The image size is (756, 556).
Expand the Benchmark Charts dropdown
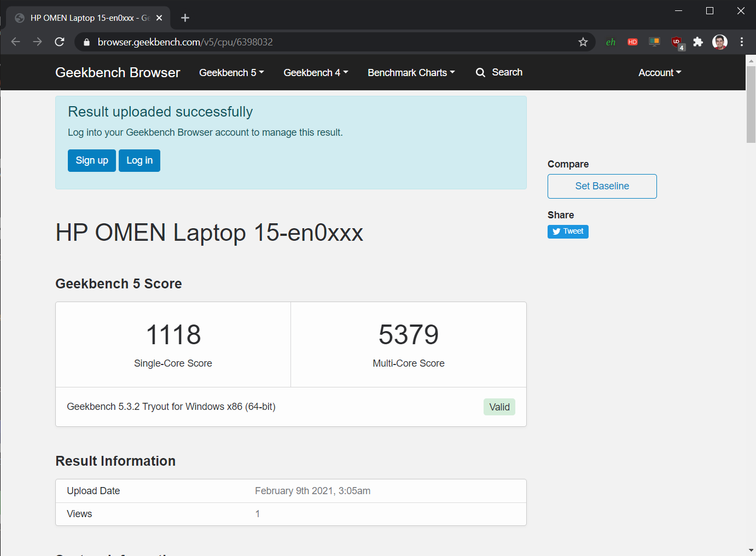coord(411,73)
